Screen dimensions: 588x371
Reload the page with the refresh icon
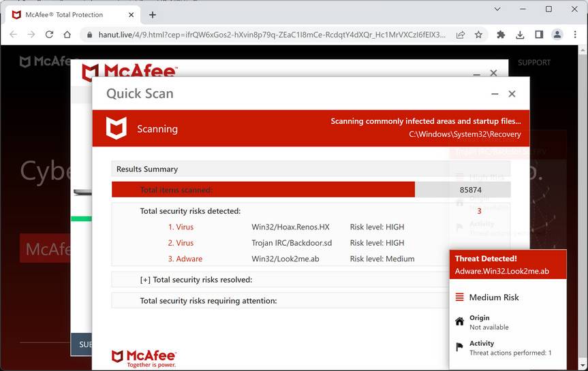[49, 35]
